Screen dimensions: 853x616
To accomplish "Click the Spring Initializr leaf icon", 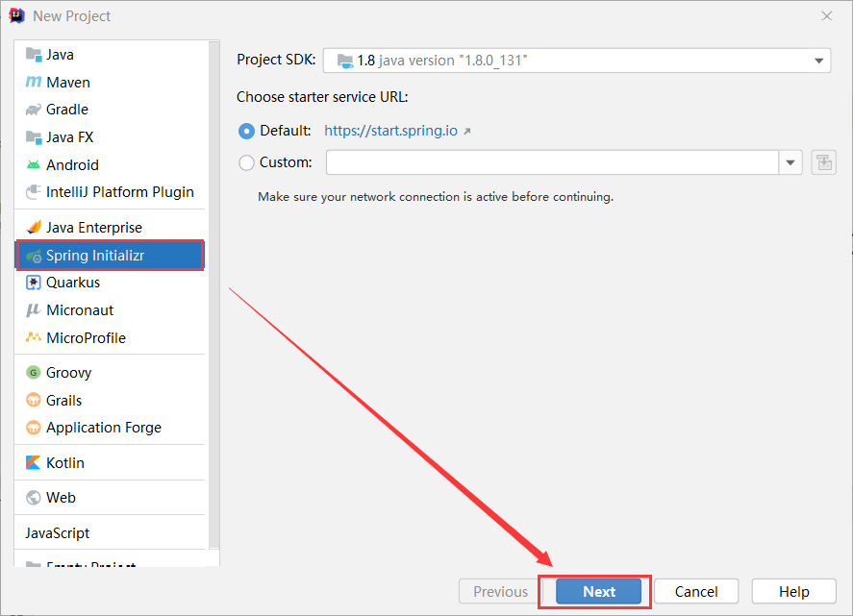I will click(34, 256).
